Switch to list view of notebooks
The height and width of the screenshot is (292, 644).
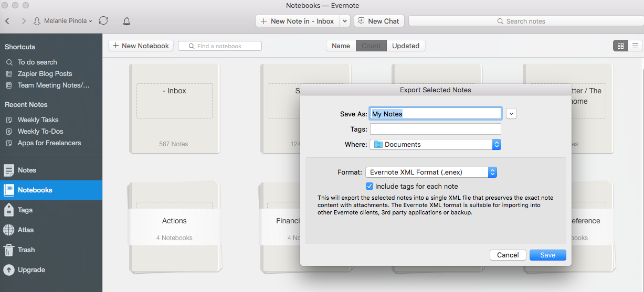[x=636, y=46]
